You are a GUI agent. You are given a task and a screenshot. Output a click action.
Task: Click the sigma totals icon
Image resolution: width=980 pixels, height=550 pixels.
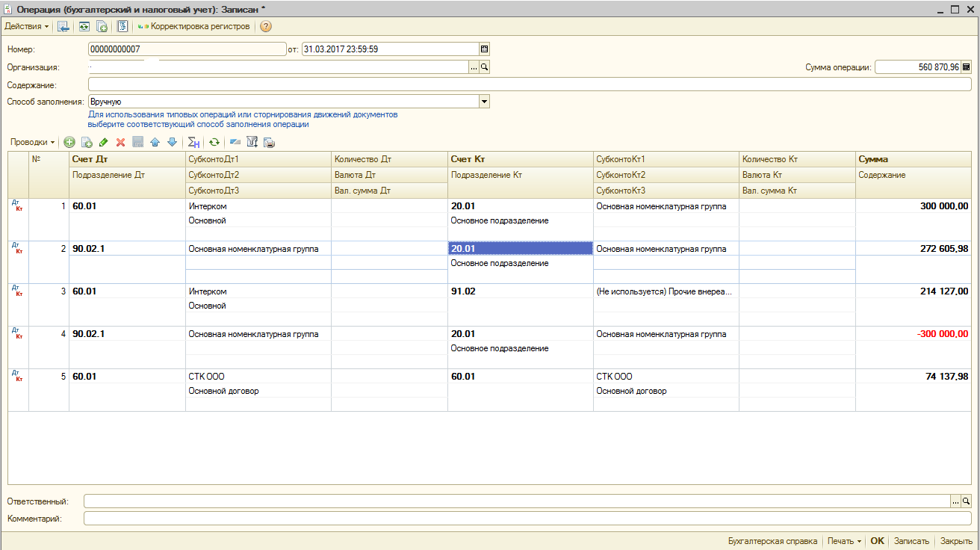193,142
